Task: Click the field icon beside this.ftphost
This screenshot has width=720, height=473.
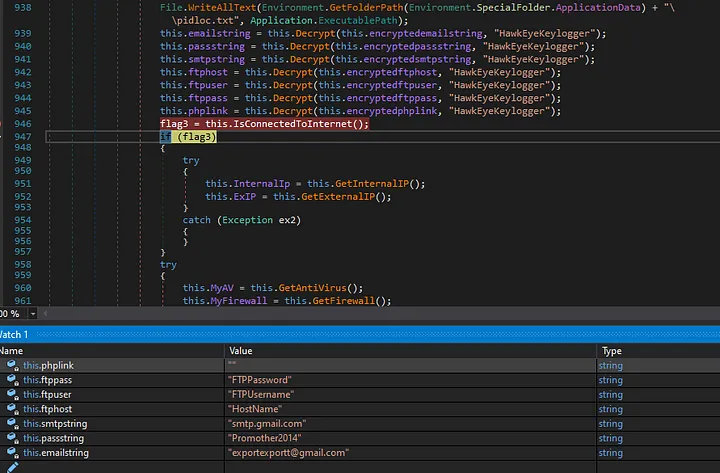Action: [x=12, y=409]
